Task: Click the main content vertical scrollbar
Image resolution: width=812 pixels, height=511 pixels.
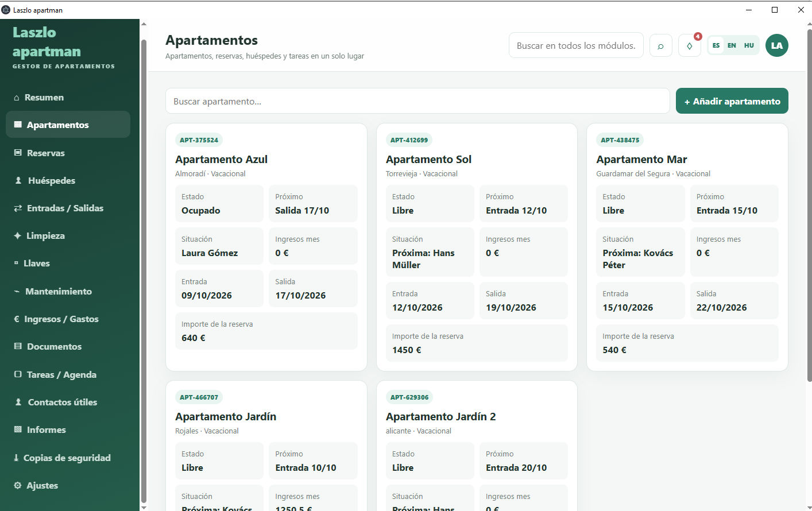Action: [x=809, y=204]
